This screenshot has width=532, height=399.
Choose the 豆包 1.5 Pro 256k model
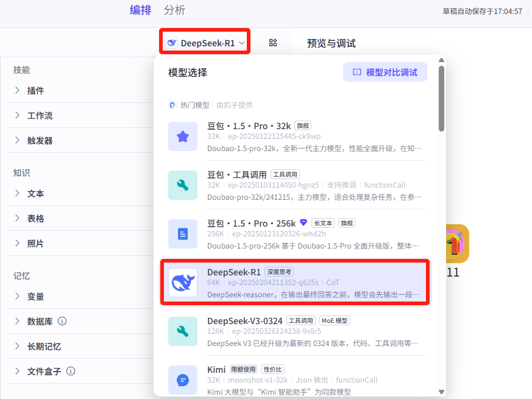(x=295, y=234)
